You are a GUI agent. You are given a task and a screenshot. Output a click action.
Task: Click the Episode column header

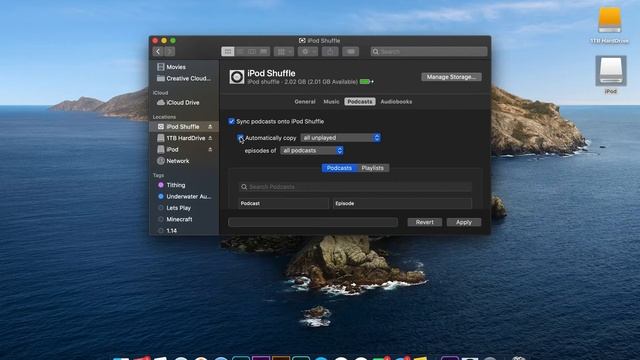point(402,203)
